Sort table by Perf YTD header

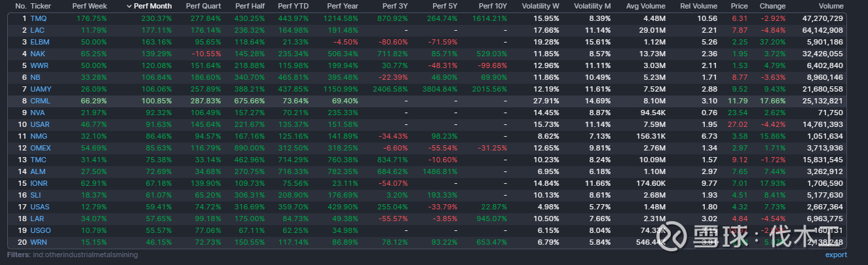click(293, 6)
